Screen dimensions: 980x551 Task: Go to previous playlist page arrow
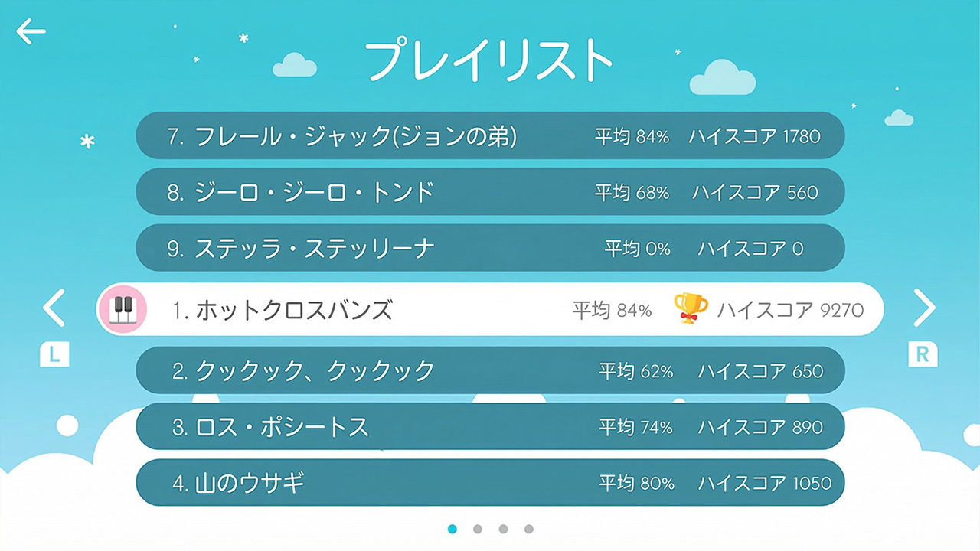click(x=54, y=308)
